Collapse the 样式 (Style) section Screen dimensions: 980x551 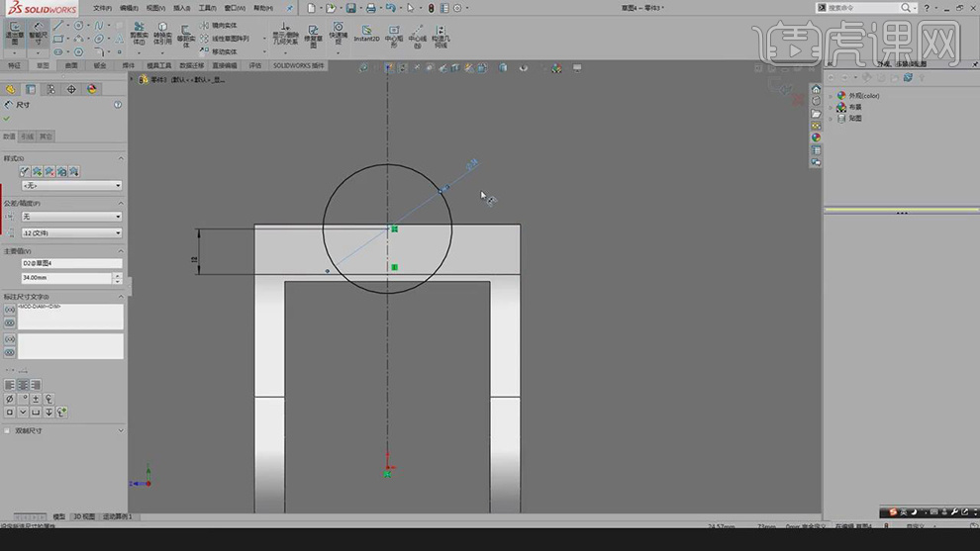[121, 158]
